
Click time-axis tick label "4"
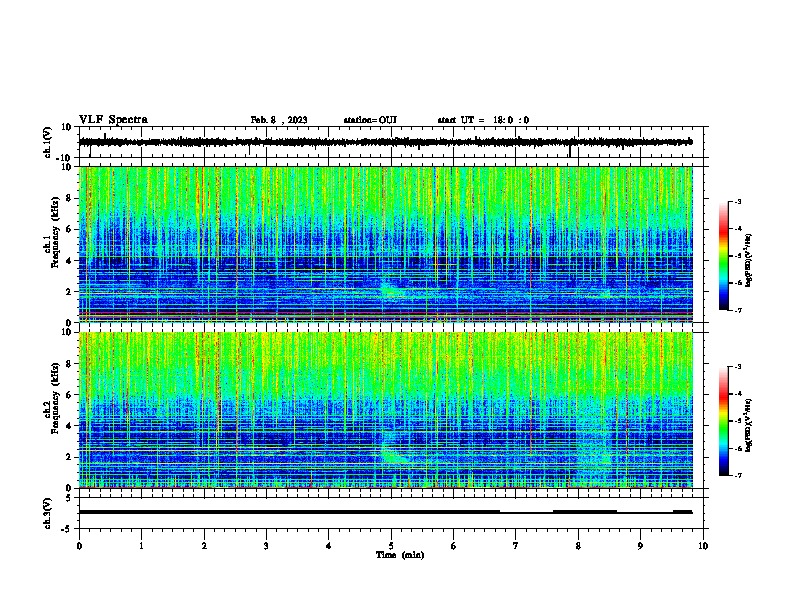329,546
